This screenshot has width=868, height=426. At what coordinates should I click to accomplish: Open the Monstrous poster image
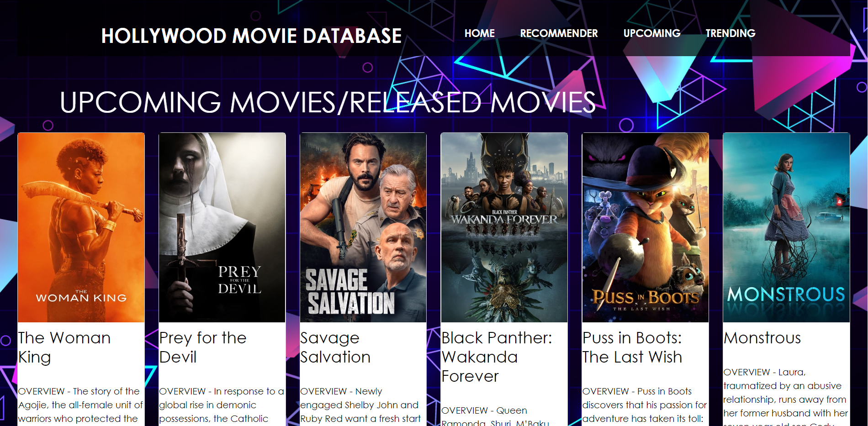click(x=786, y=227)
